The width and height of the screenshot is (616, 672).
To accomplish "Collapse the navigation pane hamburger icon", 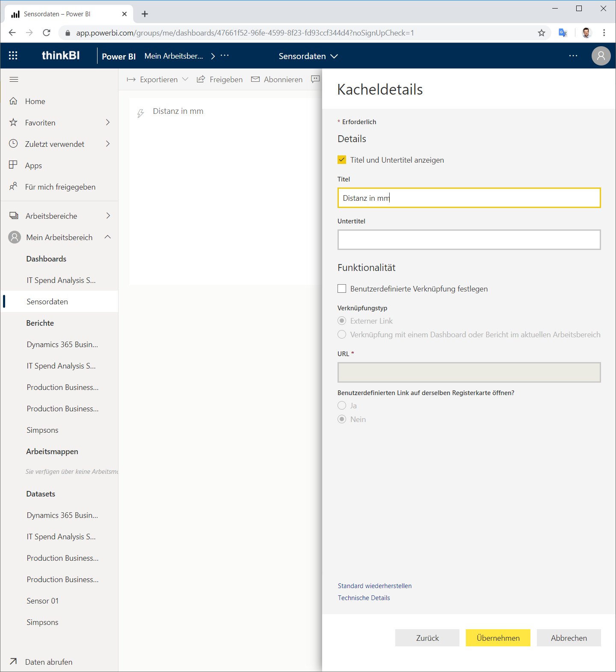I will (x=14, y=79).
